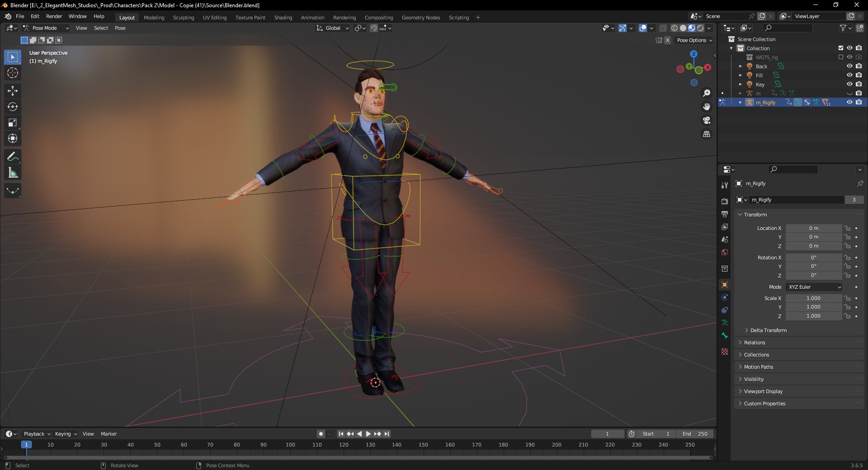Select the Select Box tool
Screen dimensions: 868x470
click(x=13, y=57)
